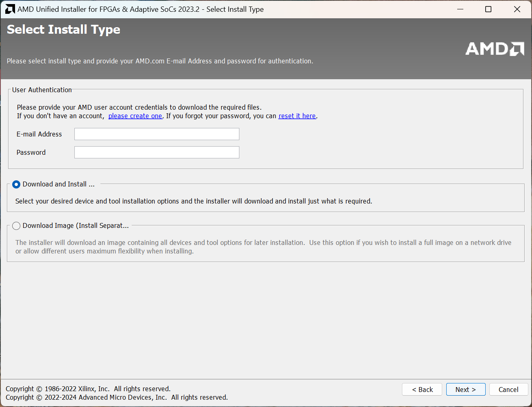Minimize the installer window
Viewport: 532px width, 407px height.
[460, 9]
